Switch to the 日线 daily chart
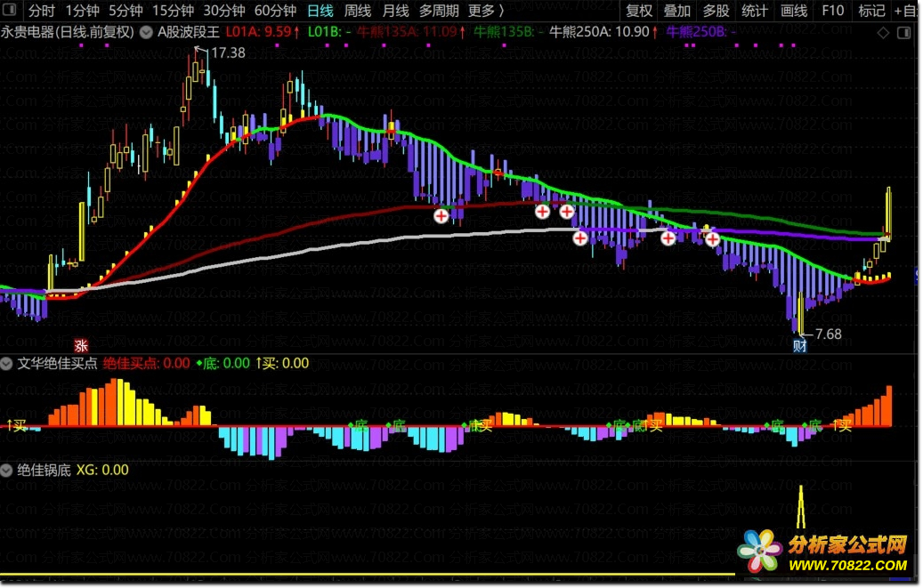 coord(320,11)
